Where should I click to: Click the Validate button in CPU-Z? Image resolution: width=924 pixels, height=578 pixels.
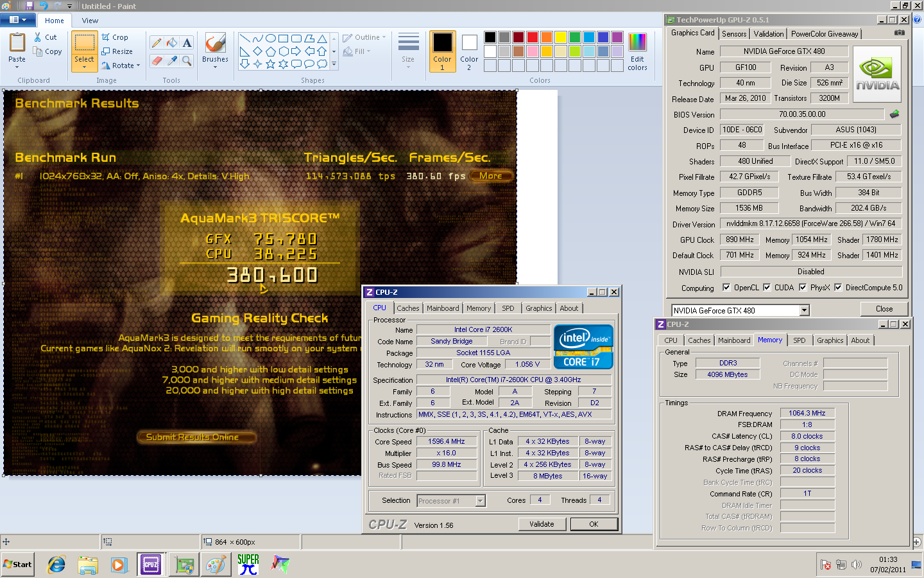click(542, 524)
